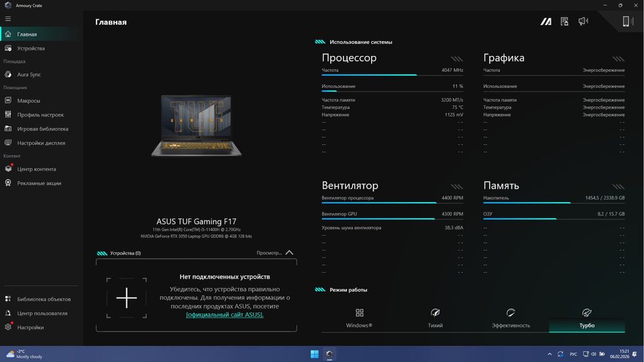Open the weather widget on taskbar
The height and width of the screenshot is (362, 644).
[24, 354]
